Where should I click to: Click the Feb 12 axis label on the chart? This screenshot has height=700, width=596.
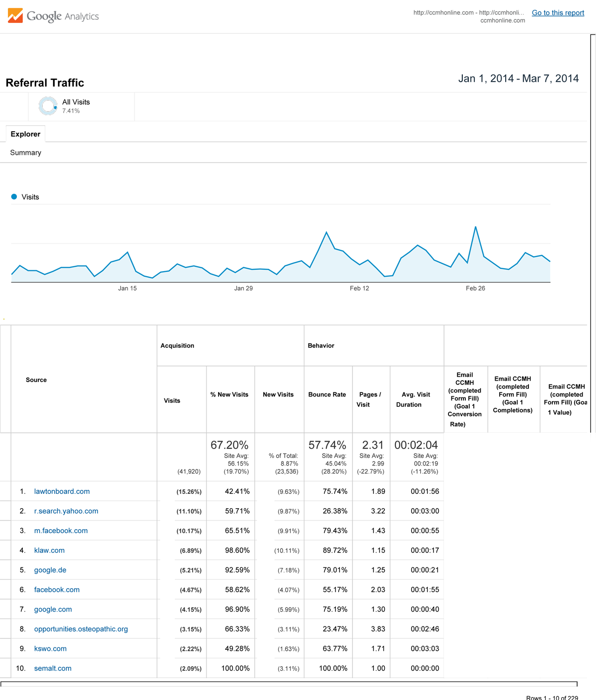pos(359,288)
